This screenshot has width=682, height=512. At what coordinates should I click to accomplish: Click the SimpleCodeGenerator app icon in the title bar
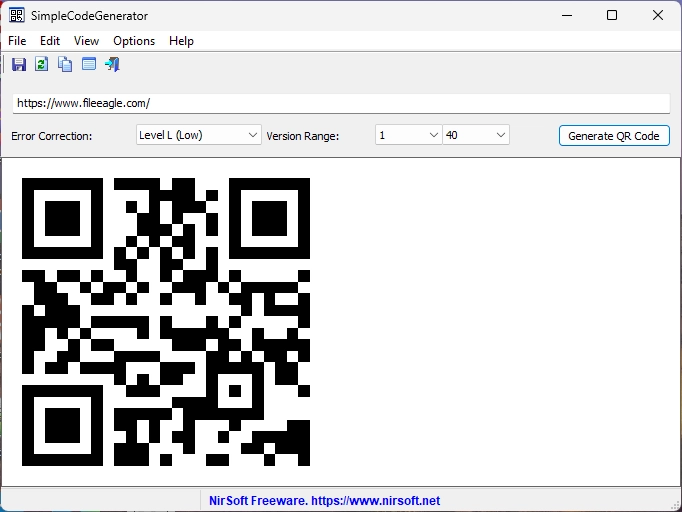tap(17, 16)
